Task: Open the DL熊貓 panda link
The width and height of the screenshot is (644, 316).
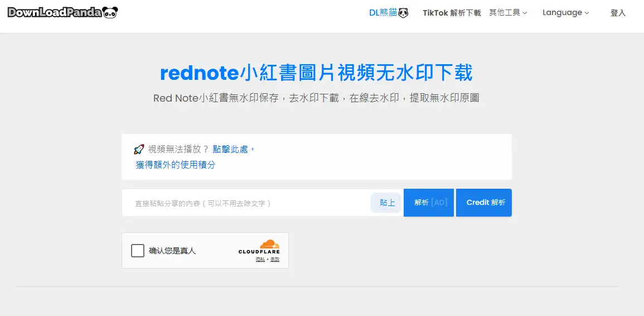Action: tap(389, 13)
